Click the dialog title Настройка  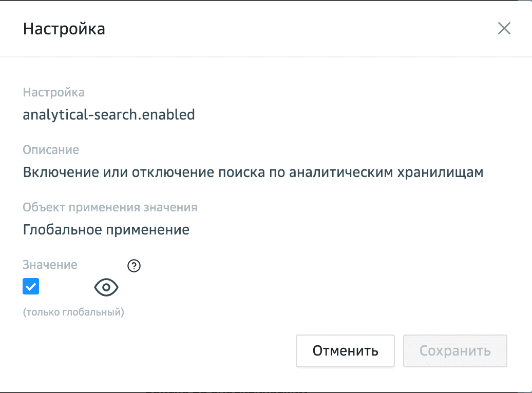64,29
